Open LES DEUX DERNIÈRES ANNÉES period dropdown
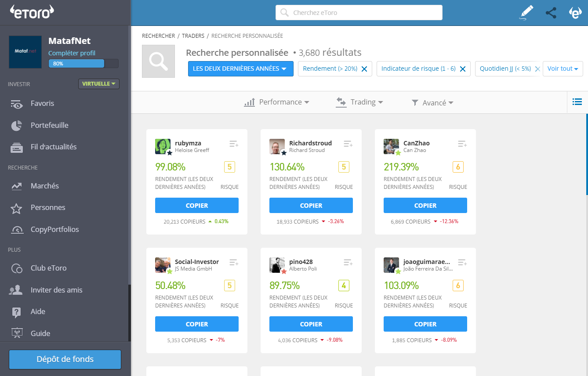The width and height of the screenshot is (588, 376). click(x=240, y=69)
